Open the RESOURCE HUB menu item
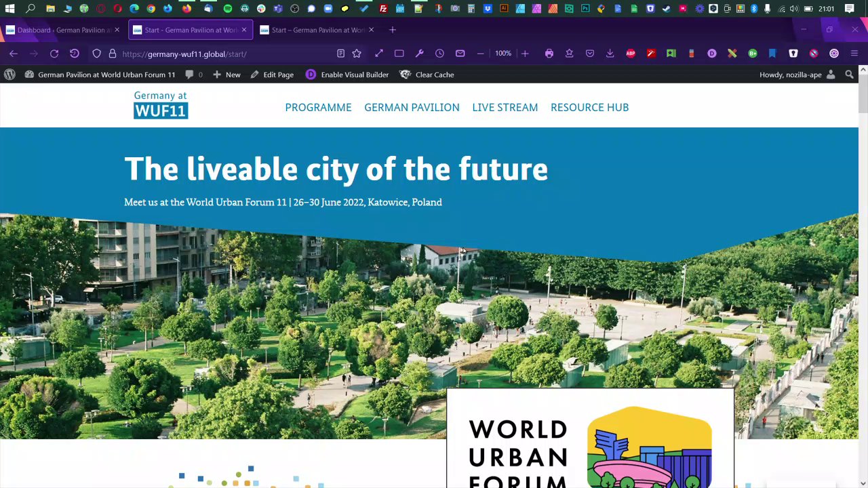Viewport: 868px width, 488px height. click(590, 107)
